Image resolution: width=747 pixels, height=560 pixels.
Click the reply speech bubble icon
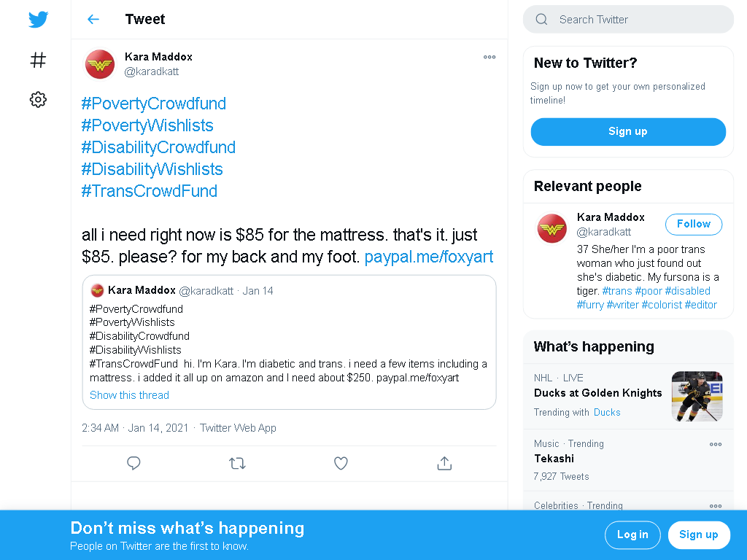134,463
